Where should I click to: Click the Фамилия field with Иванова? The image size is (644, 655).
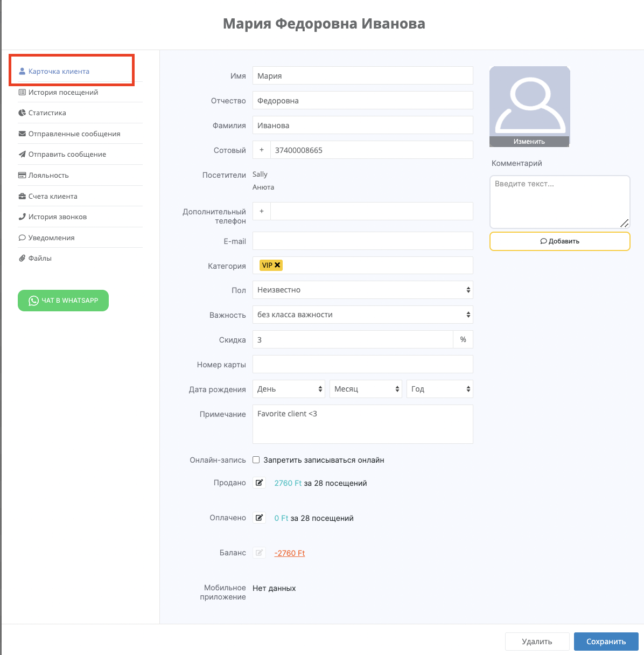tap(363, 125)
